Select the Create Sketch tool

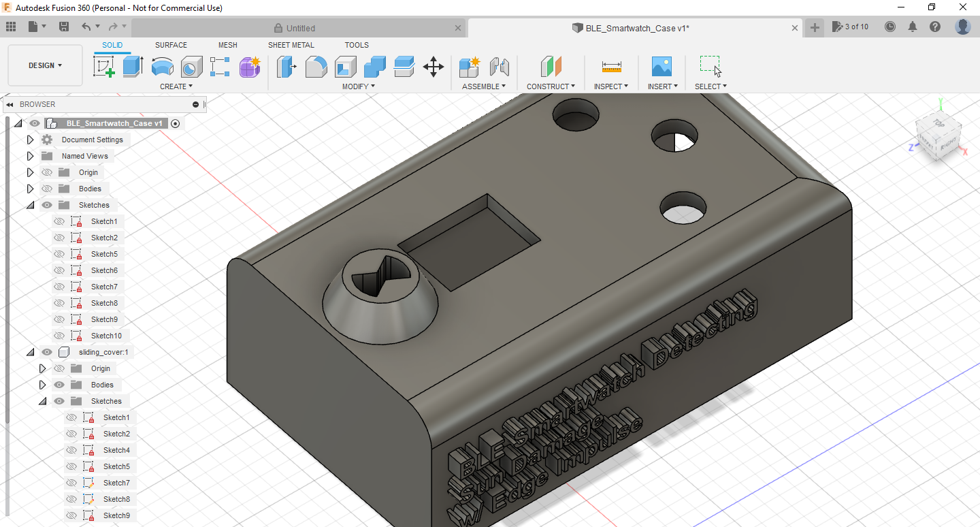tap(103, 66)
